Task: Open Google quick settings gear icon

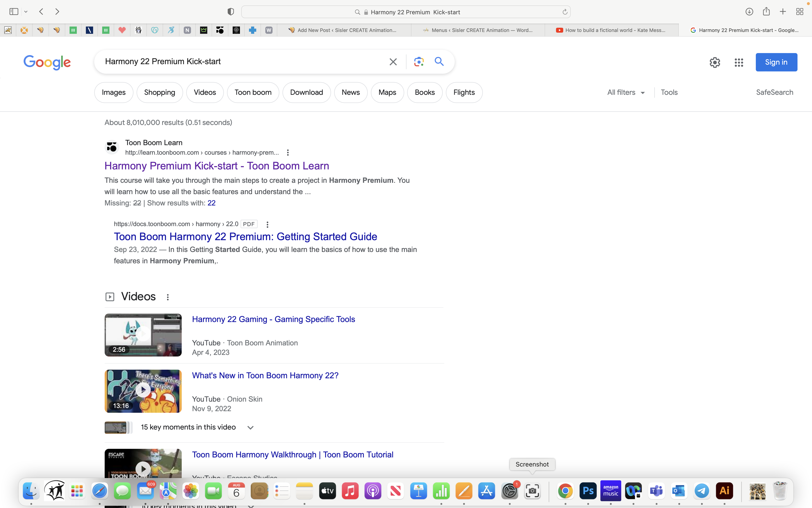Action: point(715,63)
